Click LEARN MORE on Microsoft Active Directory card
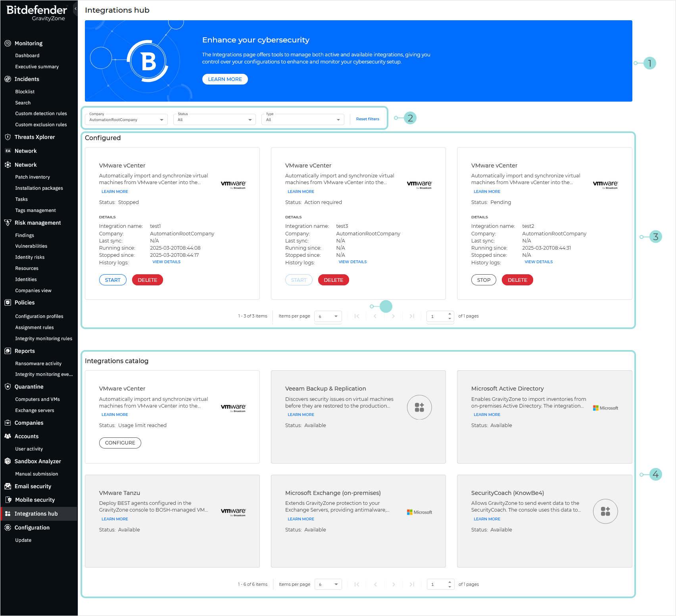The height and width of the screenshot is (616, 676). pyautogui.click(x=487, y=415)
